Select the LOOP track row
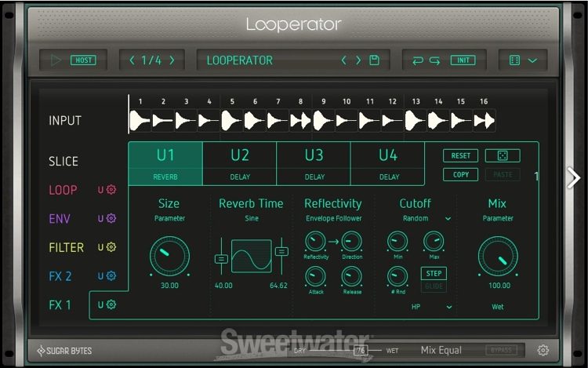The image size is (588, 368). point(63,190)
